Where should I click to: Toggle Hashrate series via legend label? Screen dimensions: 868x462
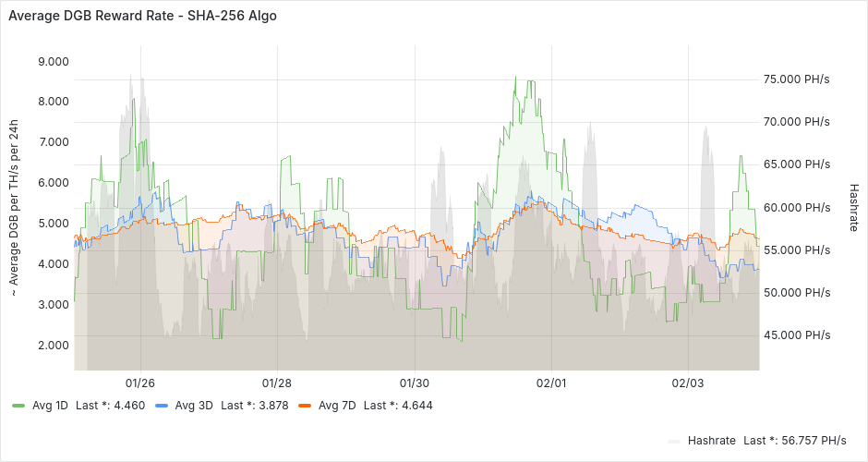point(712,441)
